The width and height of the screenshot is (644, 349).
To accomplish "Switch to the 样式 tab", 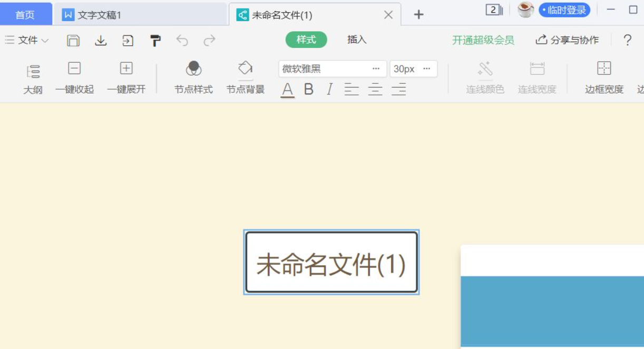I will pos(306,40).
